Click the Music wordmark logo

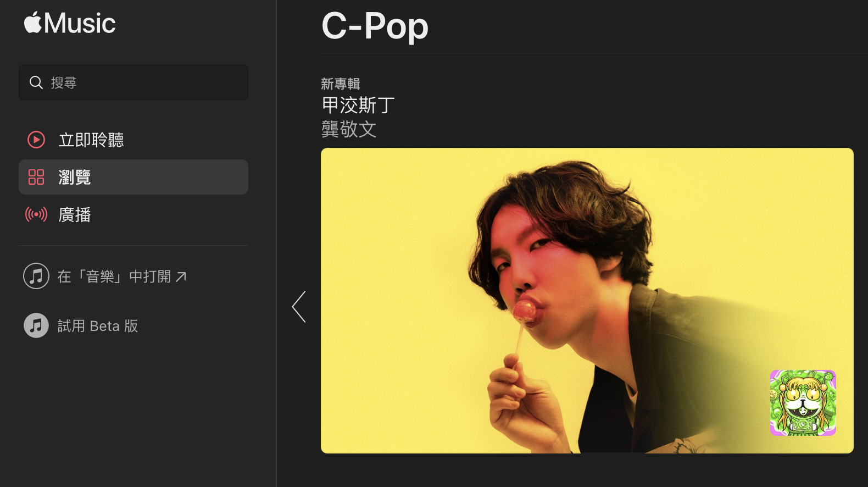(80, 23)
